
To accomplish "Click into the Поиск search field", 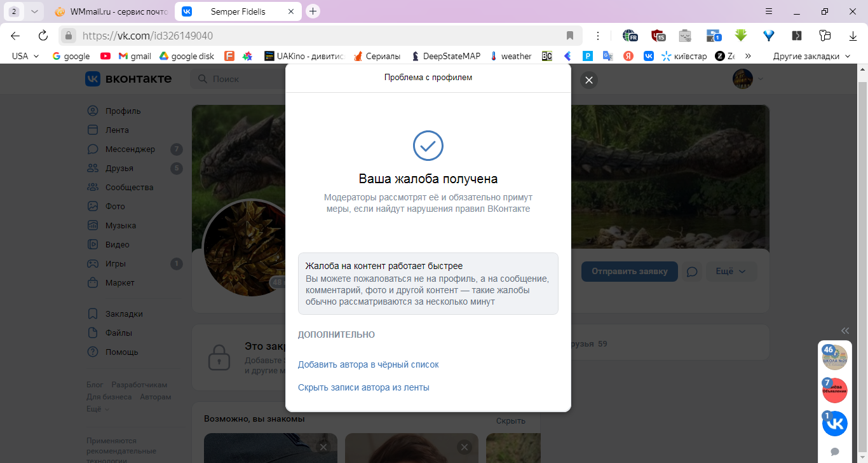I will 238,79.
